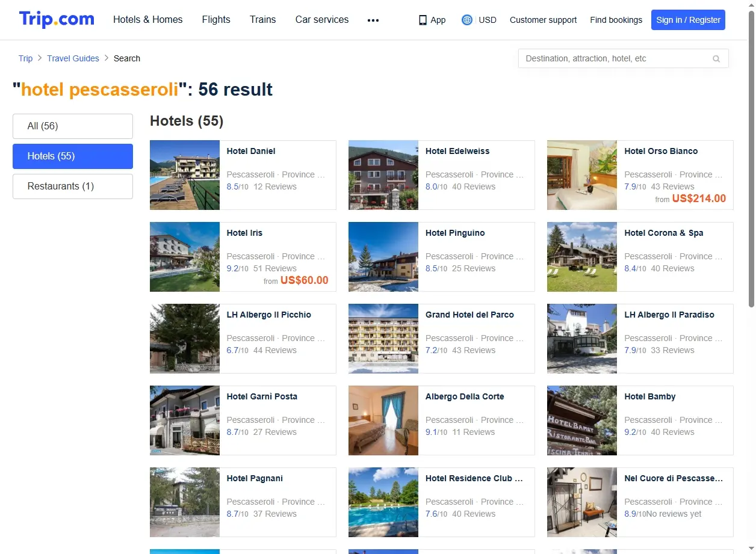Click Albergo Della Corte 11 Reviews text
This screenshot has width=756, height=554.
474,432
